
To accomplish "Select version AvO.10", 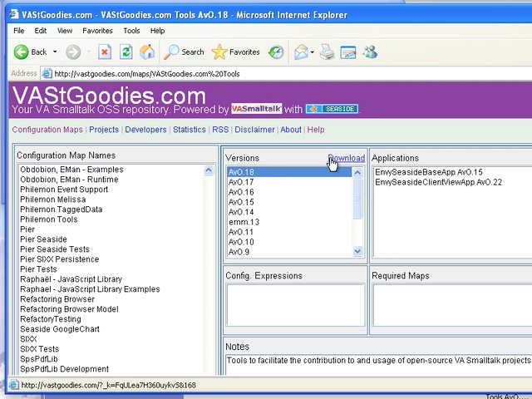I will pyautogui.click(x=289, y=242).
